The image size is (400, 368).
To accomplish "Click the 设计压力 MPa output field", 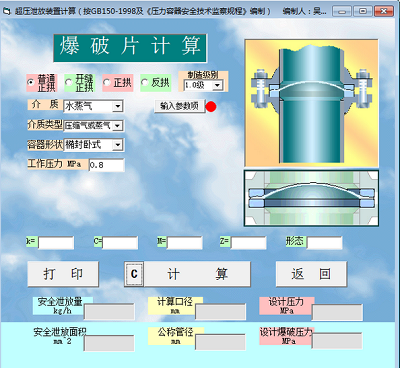I will tap(337, 312).
